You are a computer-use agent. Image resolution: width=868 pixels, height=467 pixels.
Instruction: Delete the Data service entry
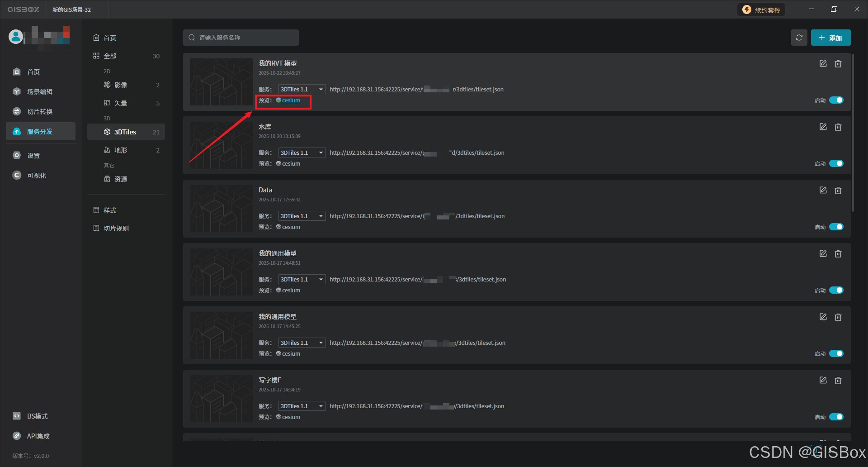tap(838, 190)
